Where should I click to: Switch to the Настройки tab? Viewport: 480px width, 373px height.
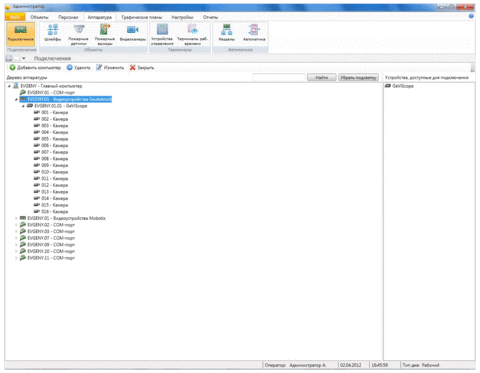(182, 17)
